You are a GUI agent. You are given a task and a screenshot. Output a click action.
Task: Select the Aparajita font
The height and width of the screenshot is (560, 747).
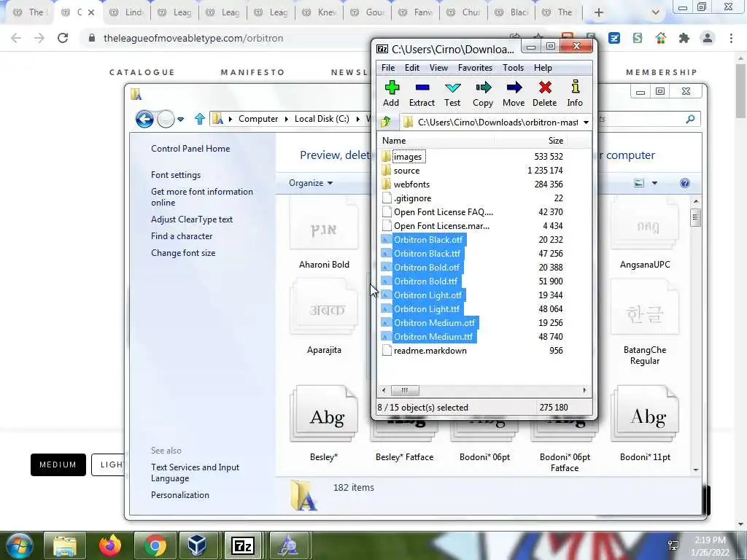click(324, 318)
